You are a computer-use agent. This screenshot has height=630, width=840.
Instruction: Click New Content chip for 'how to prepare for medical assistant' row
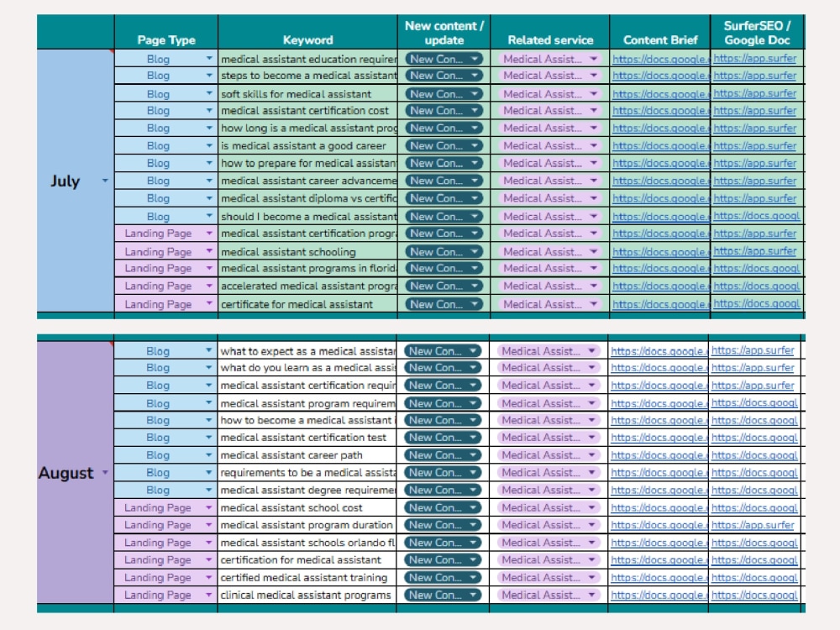click(x=444, y=163)
